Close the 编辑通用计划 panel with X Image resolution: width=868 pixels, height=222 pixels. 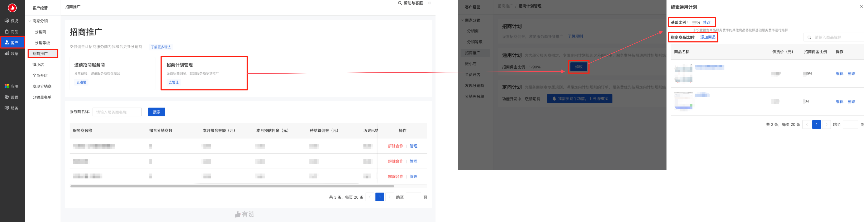861,6
